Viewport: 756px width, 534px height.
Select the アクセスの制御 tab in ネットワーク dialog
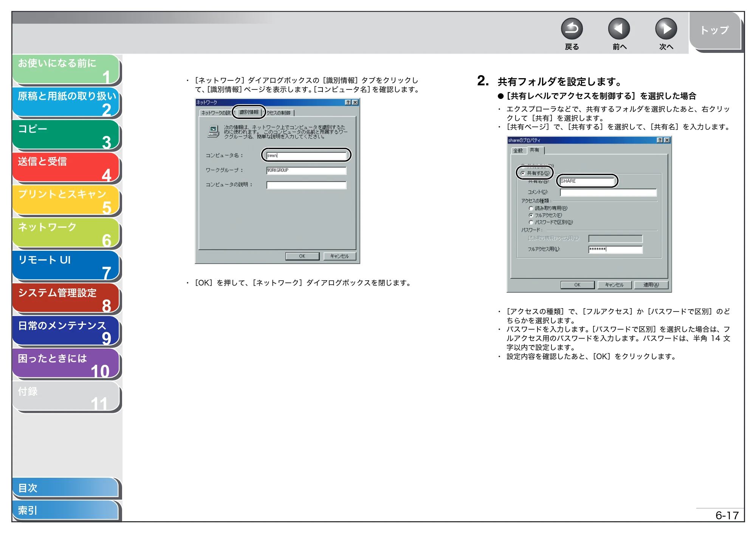[x=279, y=113]
